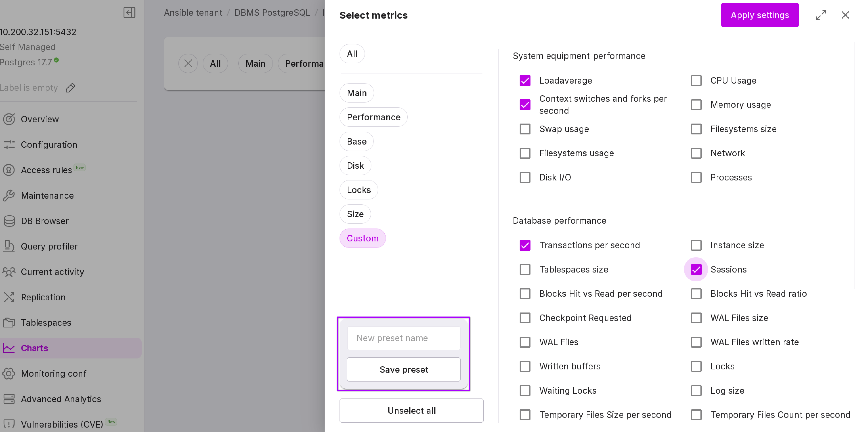868x432 pixels.
Task: Clear presets with the X circle button
Action: 188,63
